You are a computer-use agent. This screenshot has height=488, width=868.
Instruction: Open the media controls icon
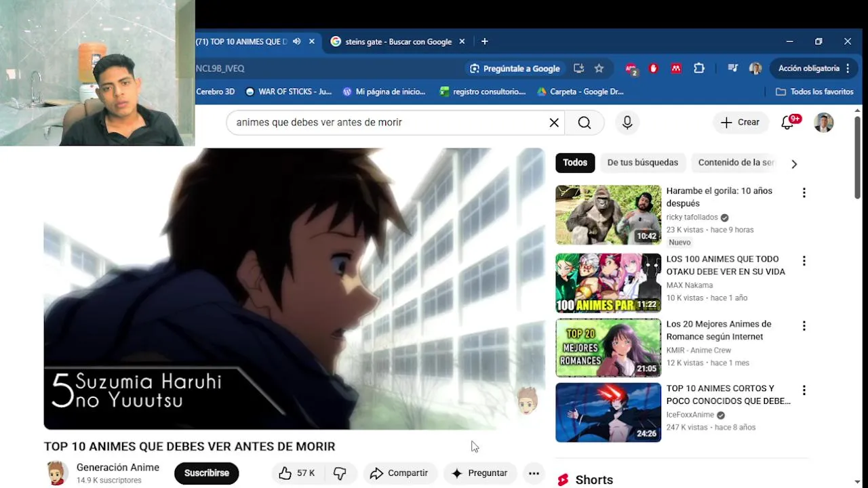point(732,68)
